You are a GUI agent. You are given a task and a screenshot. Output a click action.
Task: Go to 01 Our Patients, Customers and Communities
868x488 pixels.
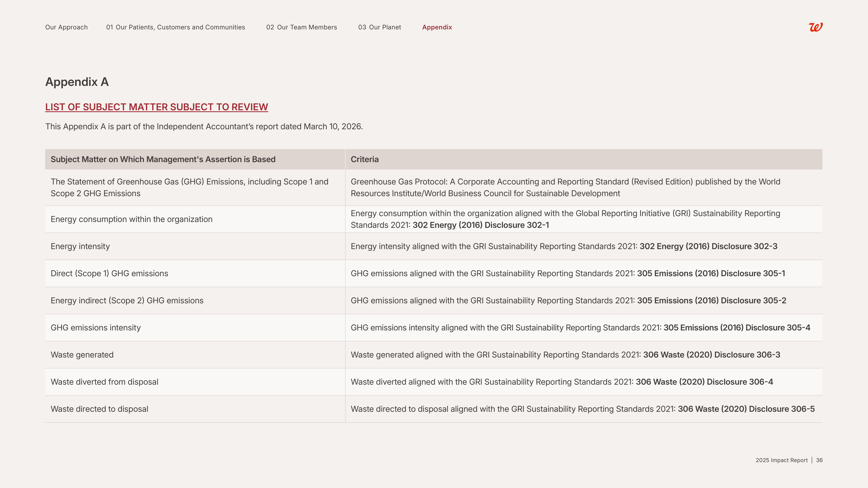(176, 27)
